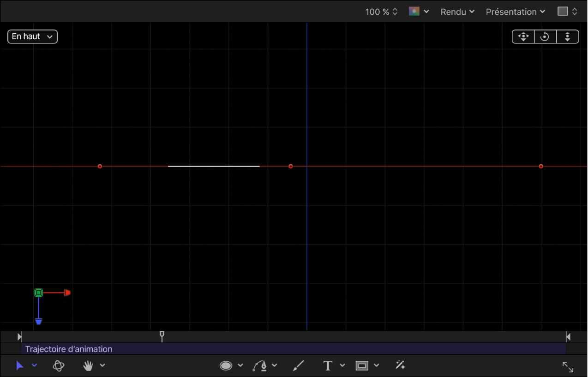Open the Présentation menu
Screen dimensions: 588x377
tap(516, 12)
